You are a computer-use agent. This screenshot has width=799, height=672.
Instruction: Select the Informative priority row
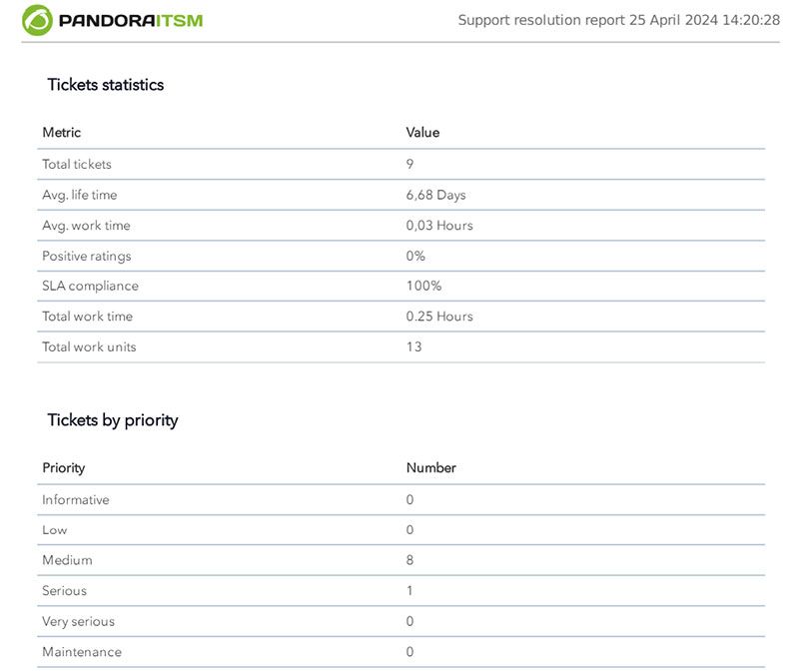[401, 500]
